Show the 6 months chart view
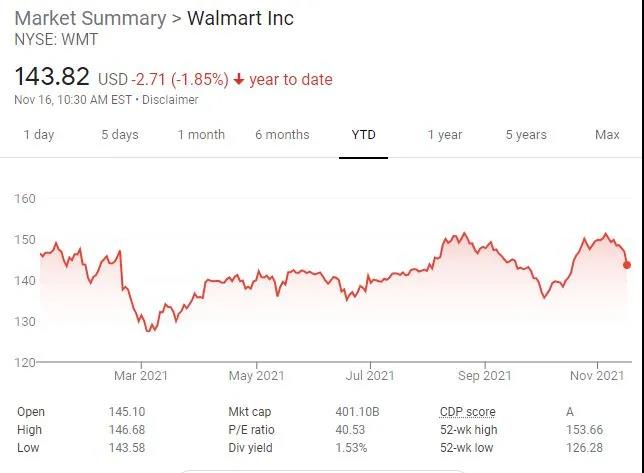Screen dimensions: 644x473 282,135
